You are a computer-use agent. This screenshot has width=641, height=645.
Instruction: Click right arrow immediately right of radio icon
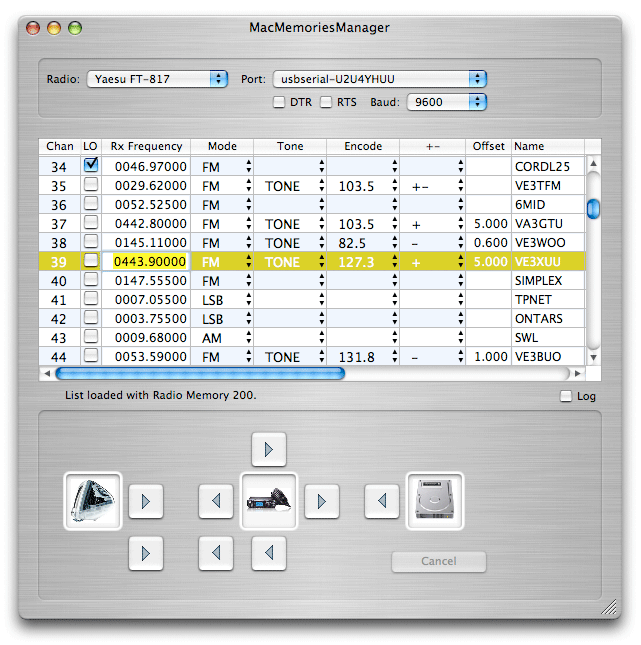tap(322, 501)
